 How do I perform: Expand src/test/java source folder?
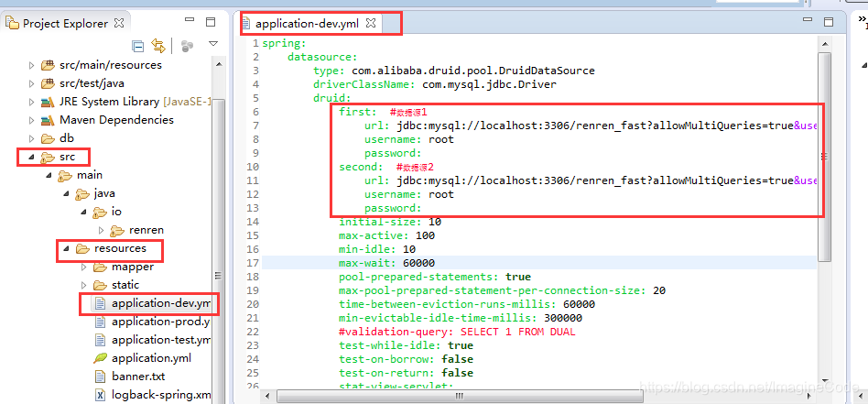(x=31, y=83)
